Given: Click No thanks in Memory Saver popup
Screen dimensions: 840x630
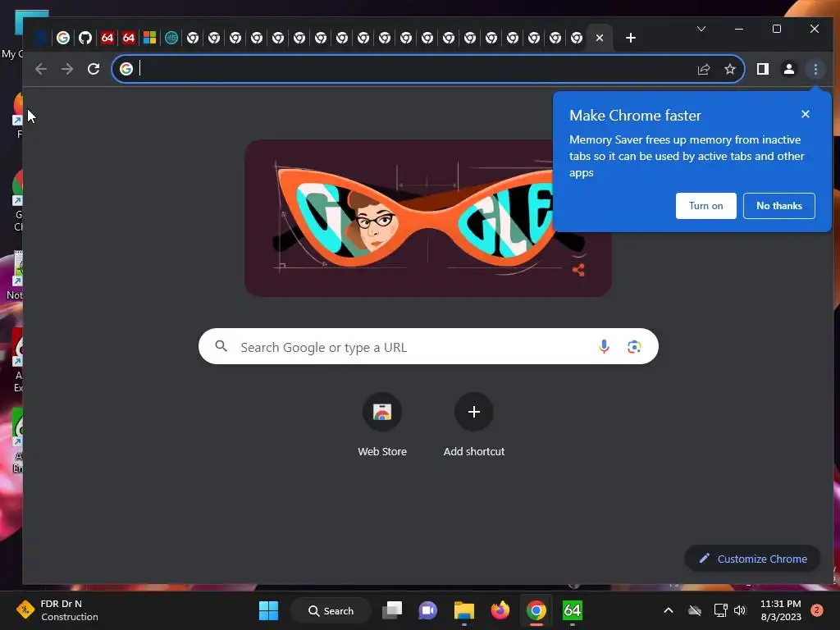Looking at the screenshot, I should 779,206.
